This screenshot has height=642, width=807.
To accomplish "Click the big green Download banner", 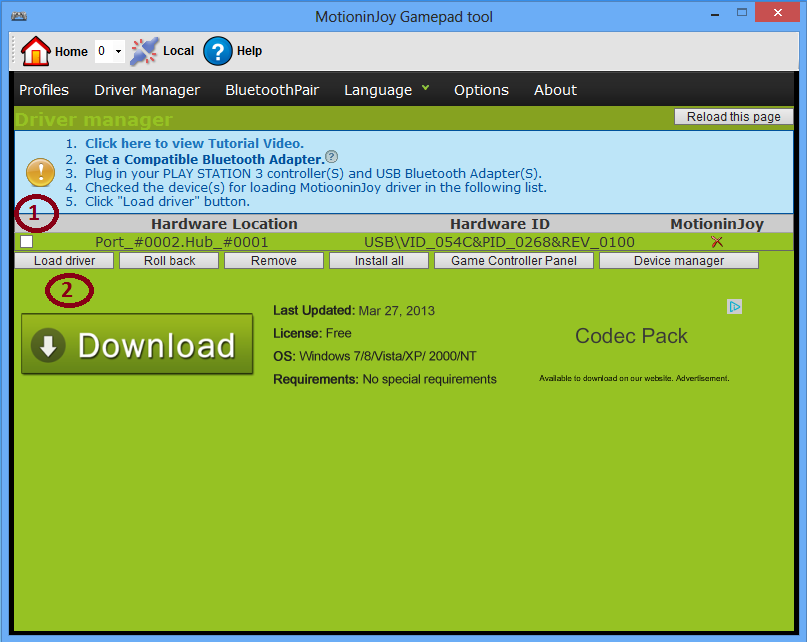I will [137, 345].
